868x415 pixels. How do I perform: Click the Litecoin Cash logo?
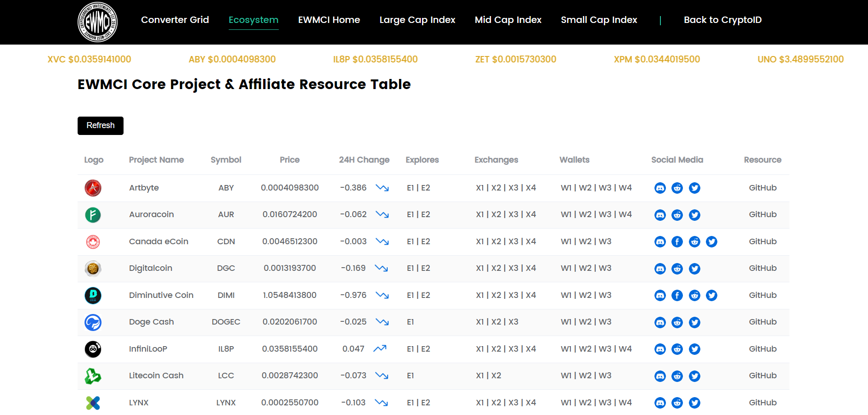pyautogui.click(x=93, y=376)
